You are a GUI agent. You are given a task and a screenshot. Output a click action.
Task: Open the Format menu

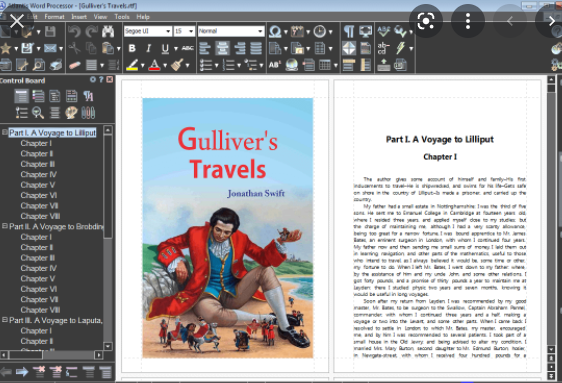tap(54, 17)
